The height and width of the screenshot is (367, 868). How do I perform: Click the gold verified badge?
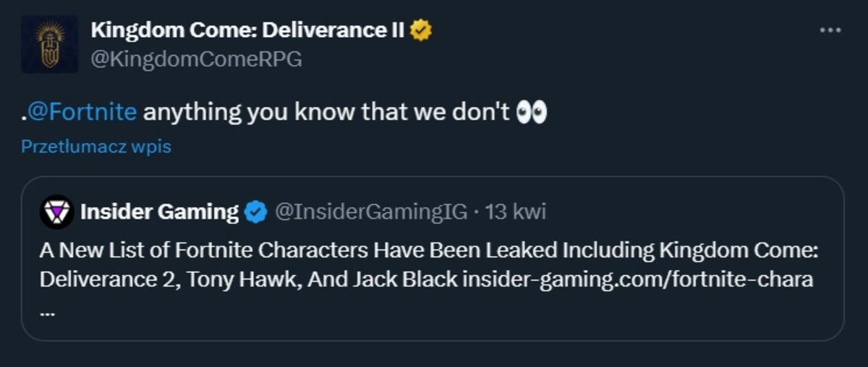click(422, 30)
